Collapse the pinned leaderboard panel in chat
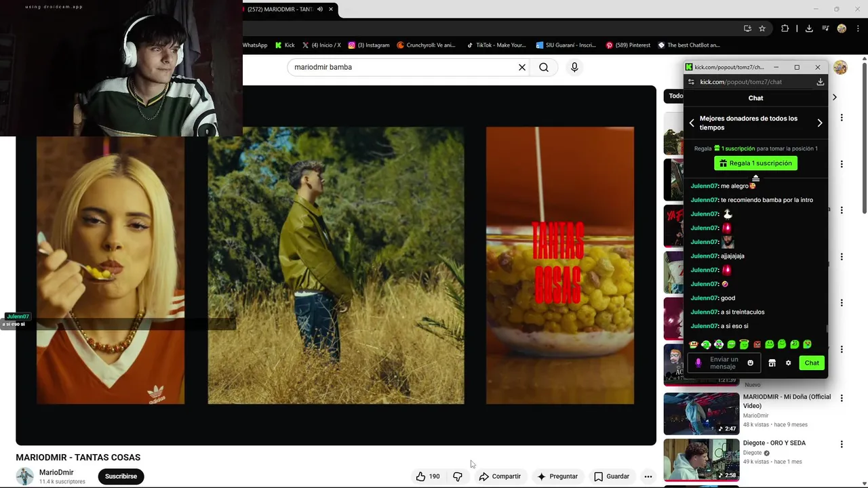Image resolution: width=868 pixels, height=488 pixels. tap(755, 178)
